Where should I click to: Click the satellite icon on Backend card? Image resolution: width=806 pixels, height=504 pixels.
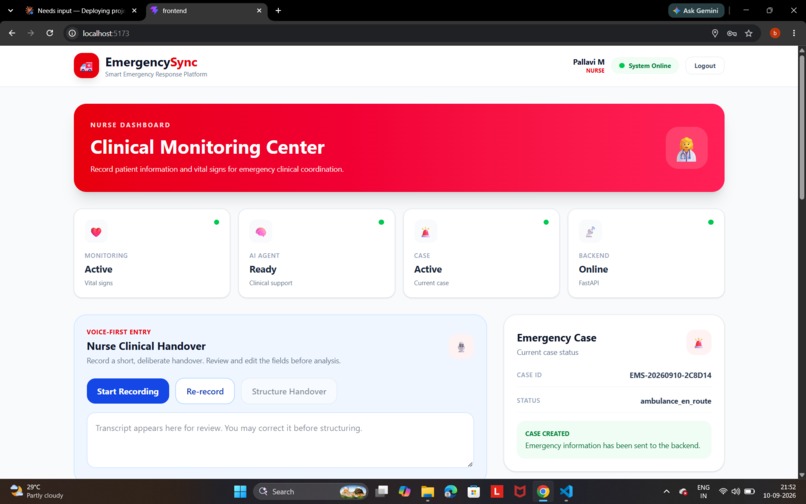(590, 232)
